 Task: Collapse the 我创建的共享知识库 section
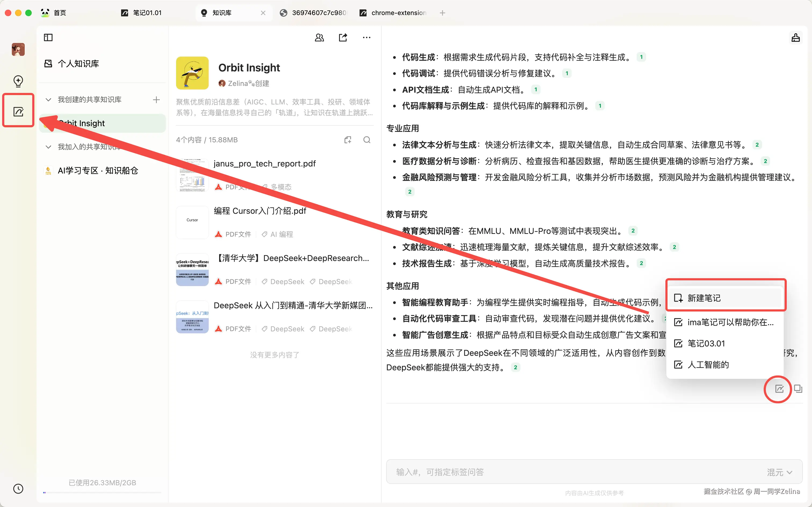[x=48, y=99]
